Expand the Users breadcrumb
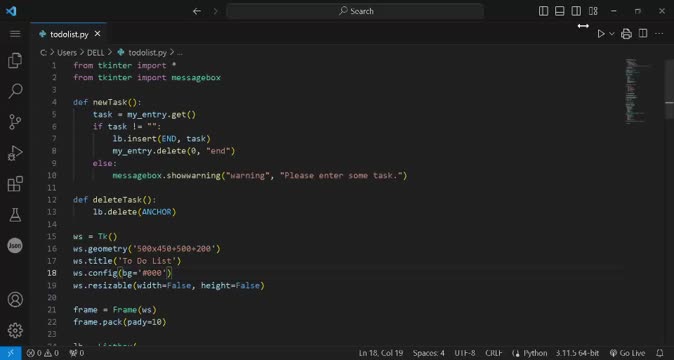This screenshot has width=674, height=360. (x=67, y=52)
